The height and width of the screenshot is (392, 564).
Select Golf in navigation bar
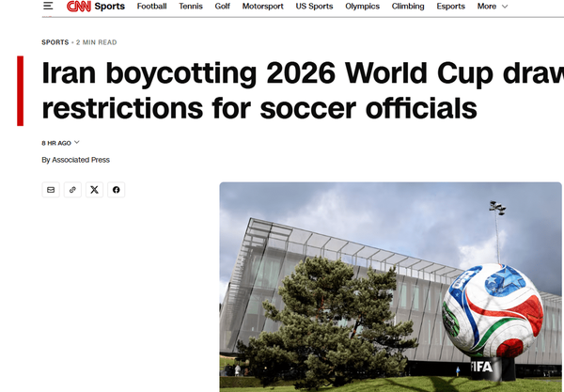(222, 7)
